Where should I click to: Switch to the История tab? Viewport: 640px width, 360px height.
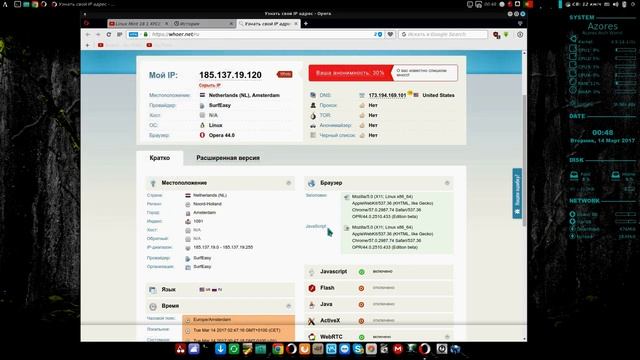coord(203,24)
